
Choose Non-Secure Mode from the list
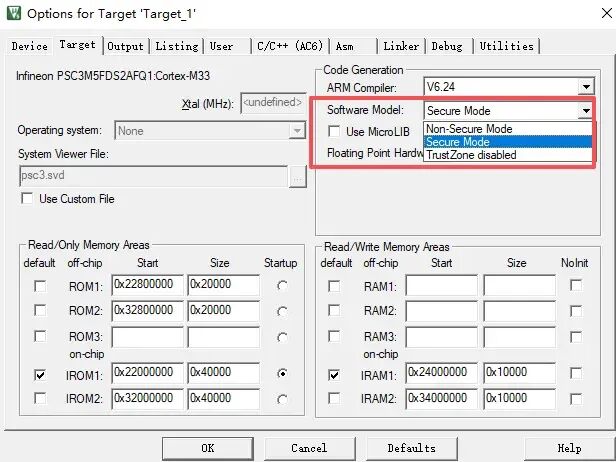coord(508,129)
